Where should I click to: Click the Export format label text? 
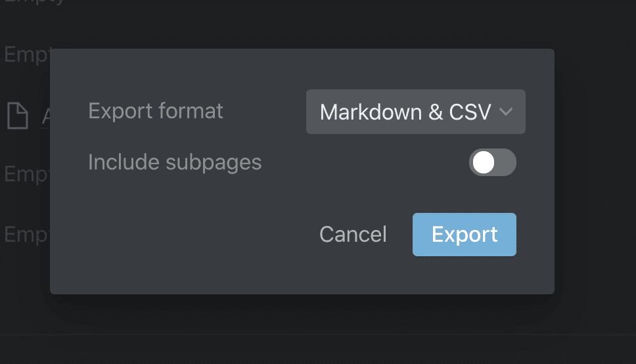click(155, 111)
